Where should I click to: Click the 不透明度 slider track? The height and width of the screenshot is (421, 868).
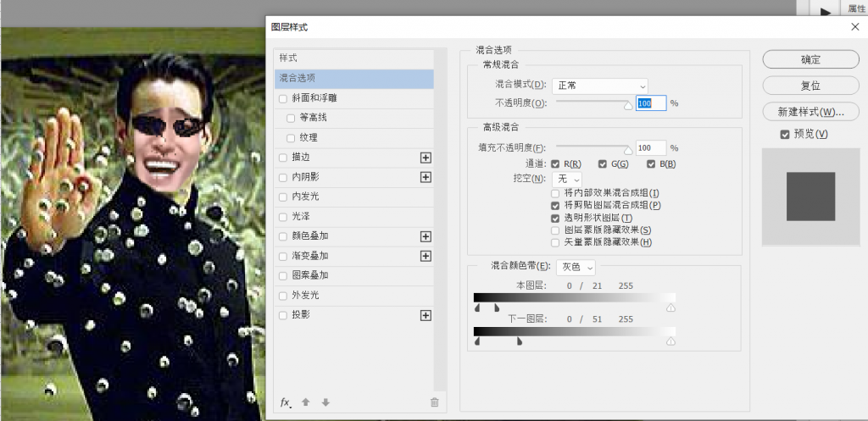(592, 102)
